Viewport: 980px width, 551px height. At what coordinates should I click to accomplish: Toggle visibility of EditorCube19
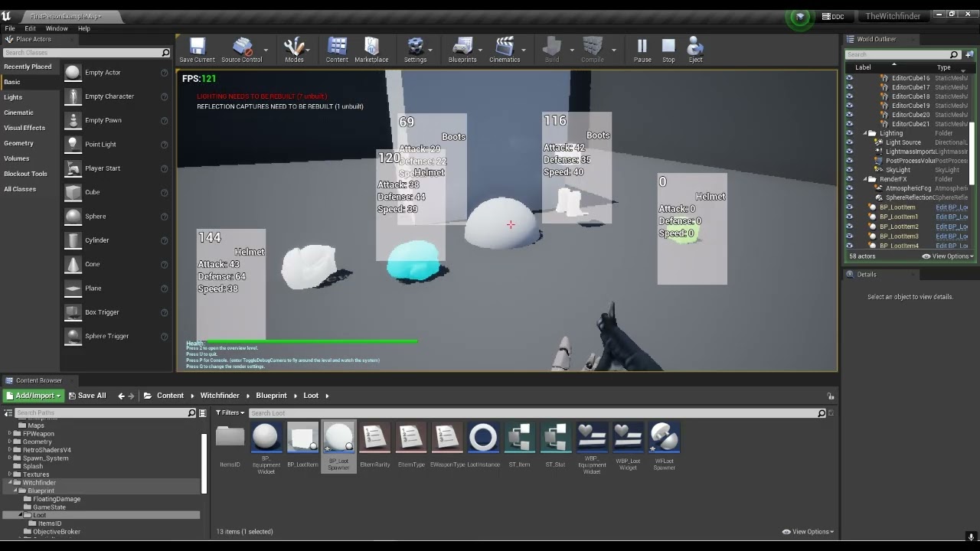point(849,106)
